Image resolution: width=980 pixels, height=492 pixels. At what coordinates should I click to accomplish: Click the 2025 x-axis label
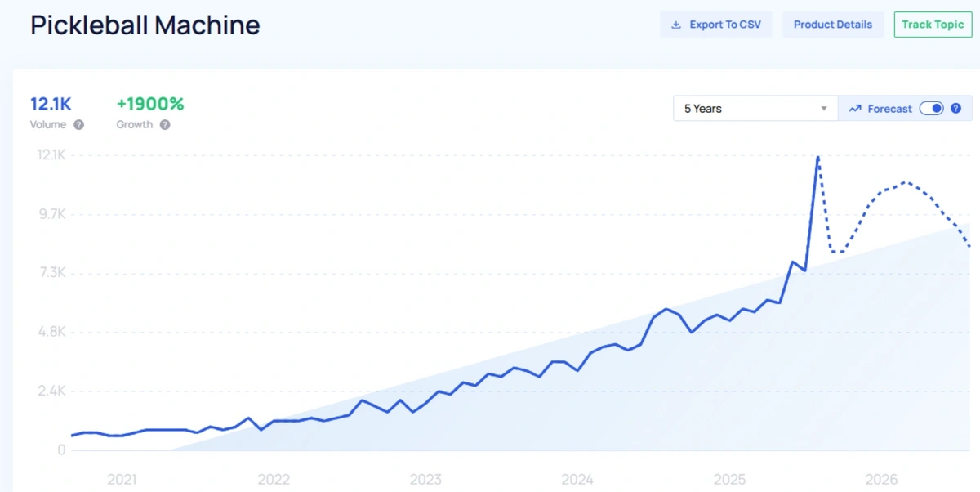tap(729, 480)
